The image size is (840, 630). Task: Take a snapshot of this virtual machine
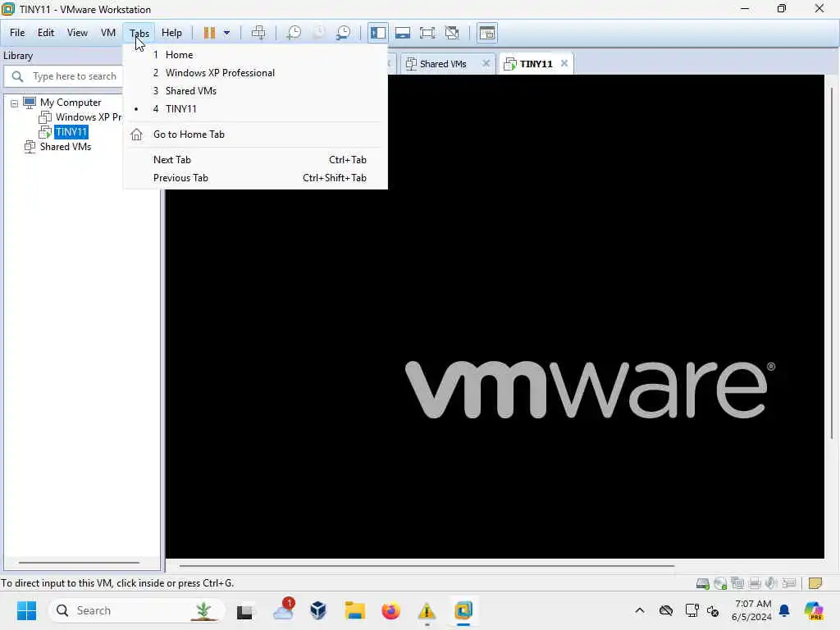coord(294,33)
